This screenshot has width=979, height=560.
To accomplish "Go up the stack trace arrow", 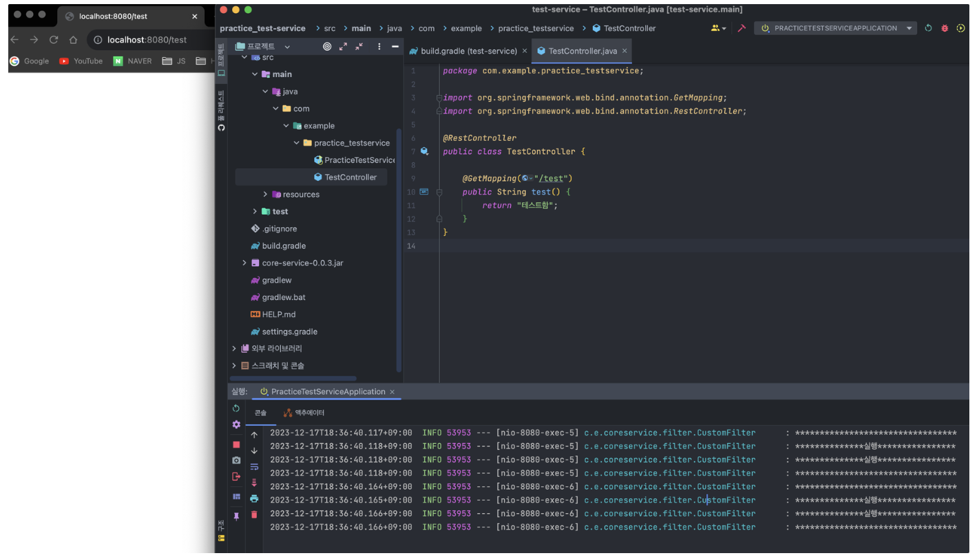I will click(254, 435).
